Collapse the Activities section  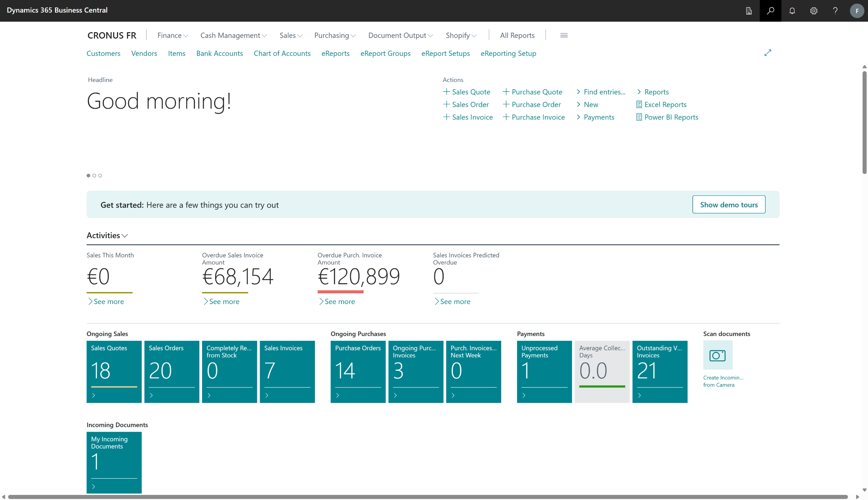[x=107, y=235]
